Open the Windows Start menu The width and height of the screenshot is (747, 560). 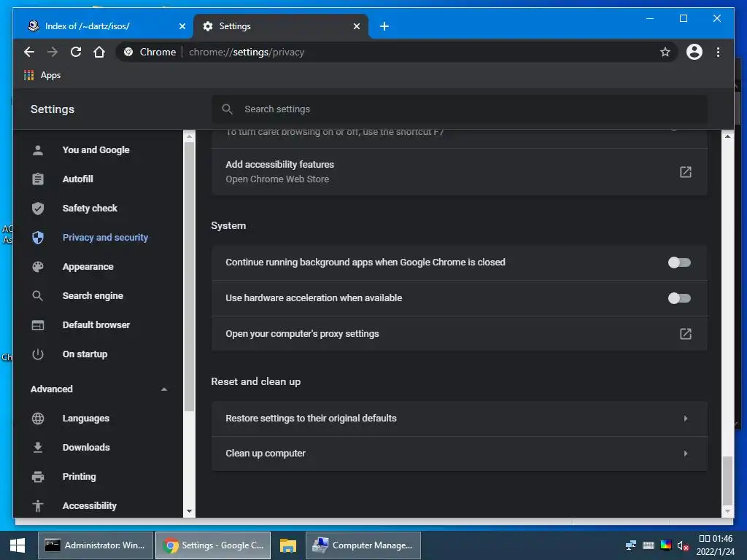[x=18, y=545]
